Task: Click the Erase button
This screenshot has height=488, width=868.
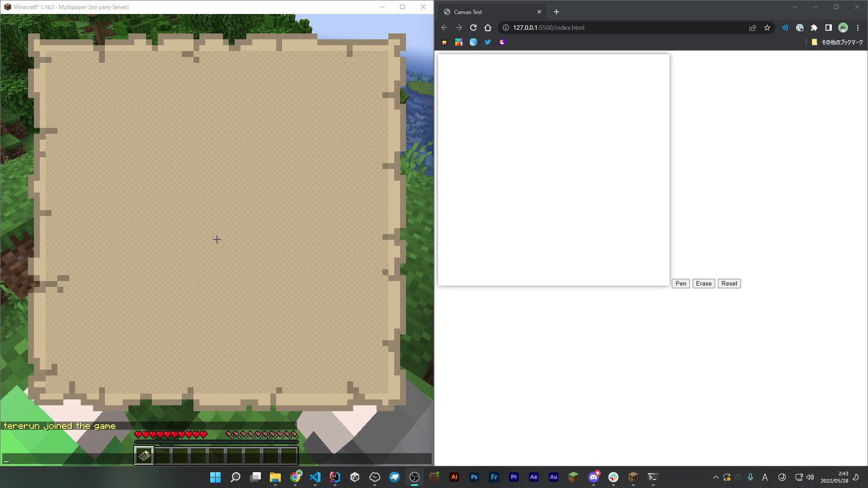Action: click(x=703, y=283)
